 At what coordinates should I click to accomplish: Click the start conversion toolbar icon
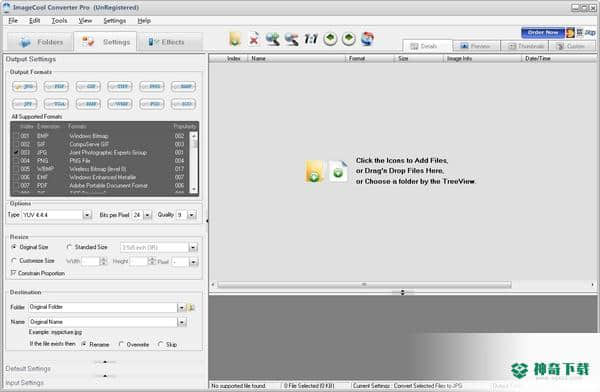(x=367, y=39)
